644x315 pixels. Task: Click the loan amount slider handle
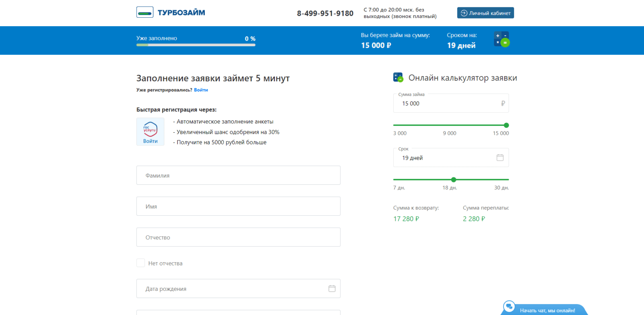pos(506,125)
